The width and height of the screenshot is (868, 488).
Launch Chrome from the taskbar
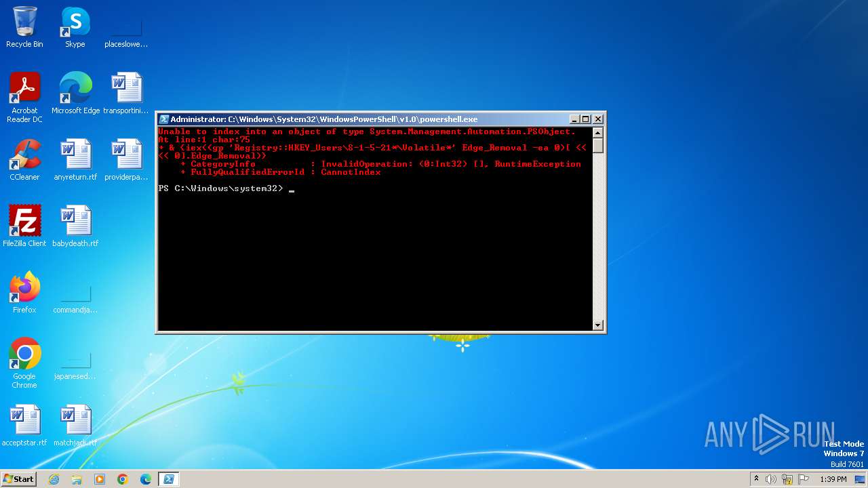[123, 479]
